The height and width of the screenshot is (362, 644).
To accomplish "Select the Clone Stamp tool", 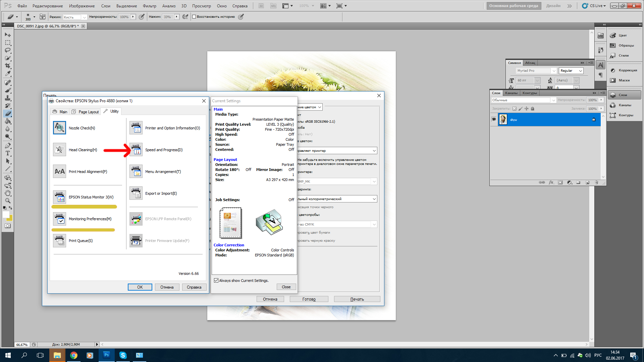I will (8, 98).
